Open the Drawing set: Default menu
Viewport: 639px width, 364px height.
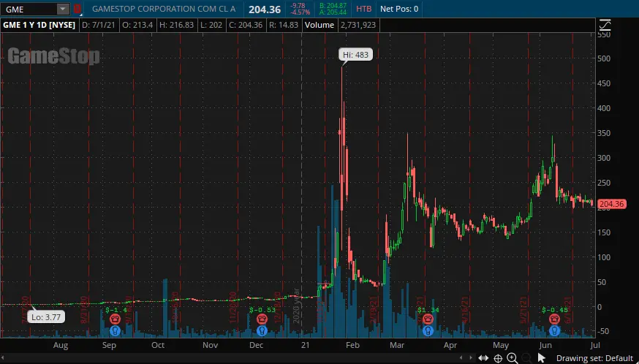[594, 359]
